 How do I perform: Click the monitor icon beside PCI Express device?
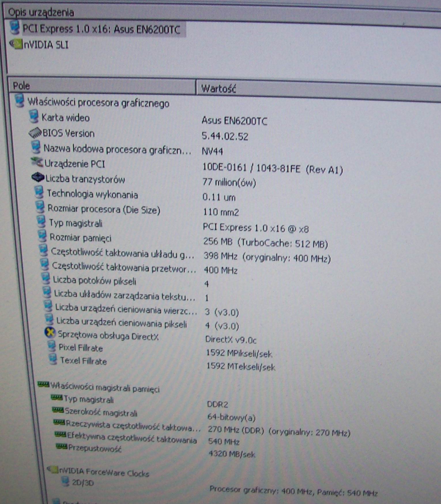pyautogui.click(x=14, y=27)
